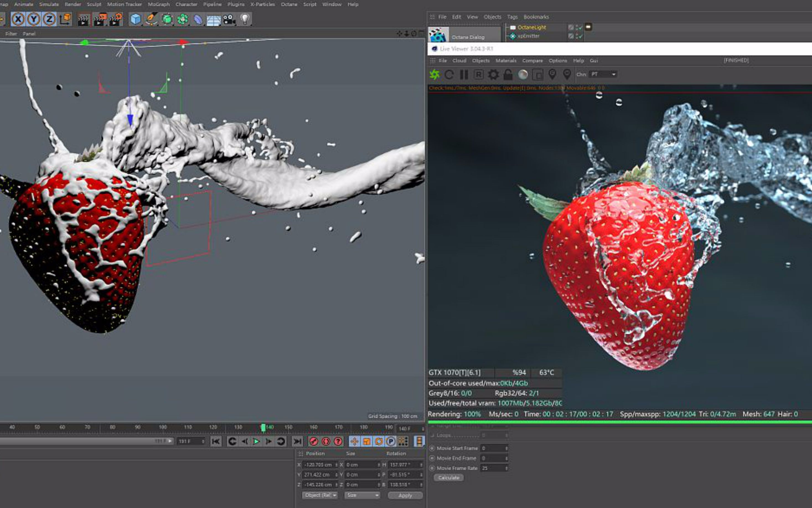Open the Materials menu in Live Viewer

click(506, 60)
